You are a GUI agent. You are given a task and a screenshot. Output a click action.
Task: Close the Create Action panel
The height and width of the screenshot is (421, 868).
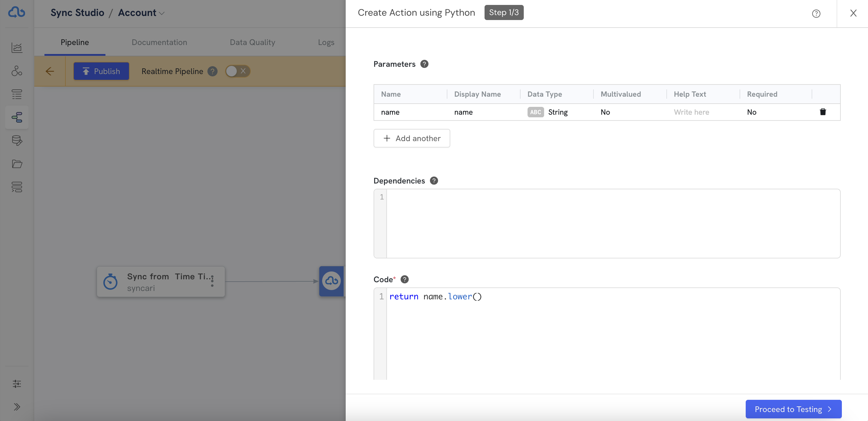[x=853, y=13]
